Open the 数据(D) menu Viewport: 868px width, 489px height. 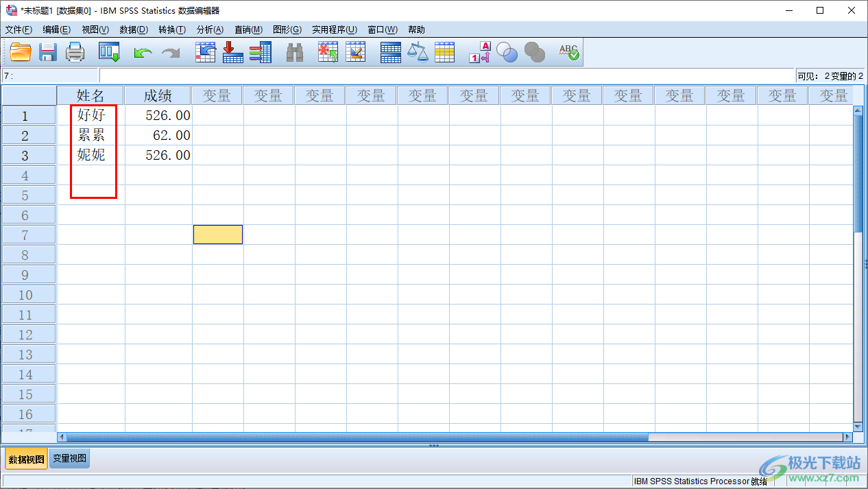(134, 29)
